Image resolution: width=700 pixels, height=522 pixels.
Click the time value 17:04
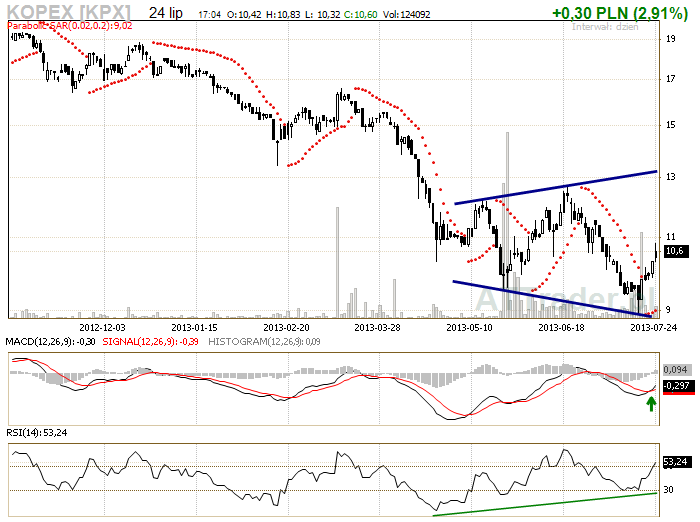tap(209, 15)
